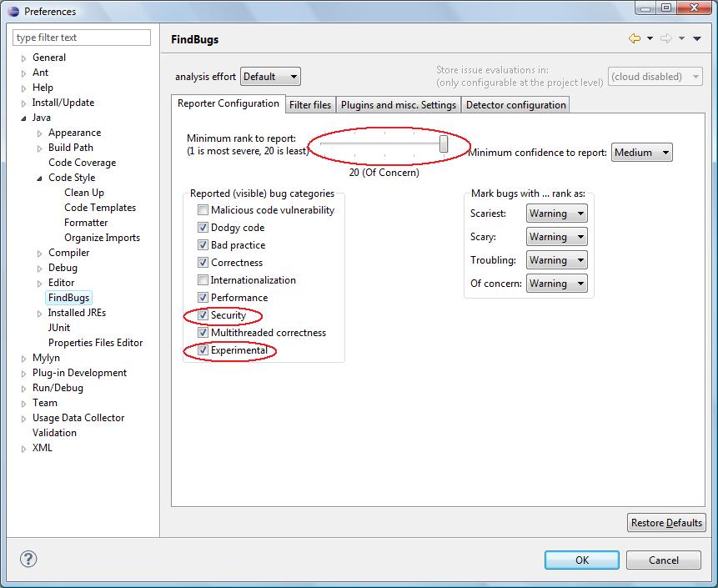
Task: Click the type filter text field
Action: 82,38
